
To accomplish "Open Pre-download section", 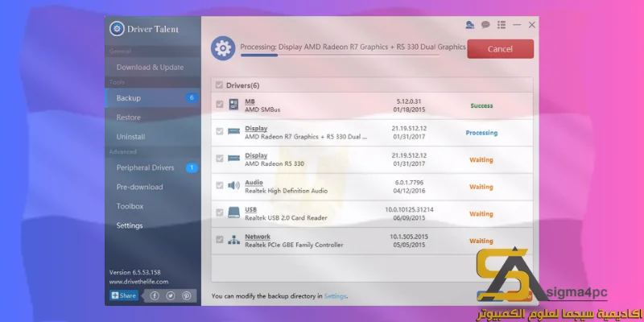I will pyautogui.click(x=153, y=187).
